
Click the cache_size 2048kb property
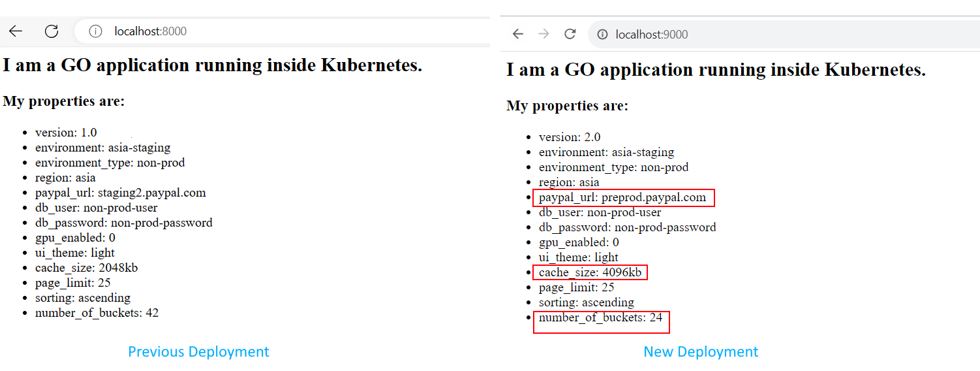[87, 268]
